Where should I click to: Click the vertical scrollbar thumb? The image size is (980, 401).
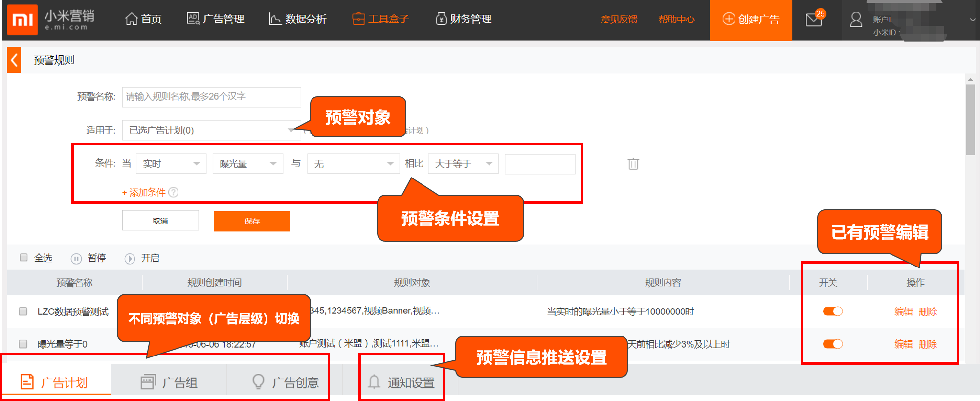[x=970, y=120]
